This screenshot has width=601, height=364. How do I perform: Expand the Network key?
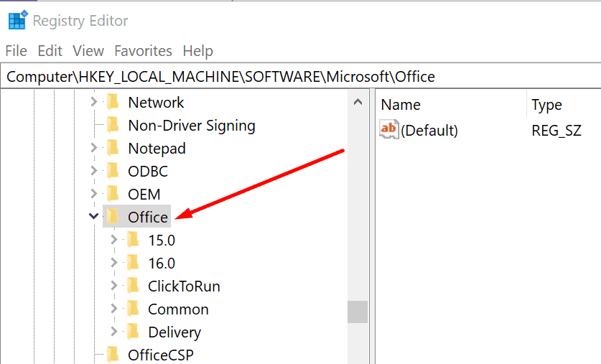(94, 102)
